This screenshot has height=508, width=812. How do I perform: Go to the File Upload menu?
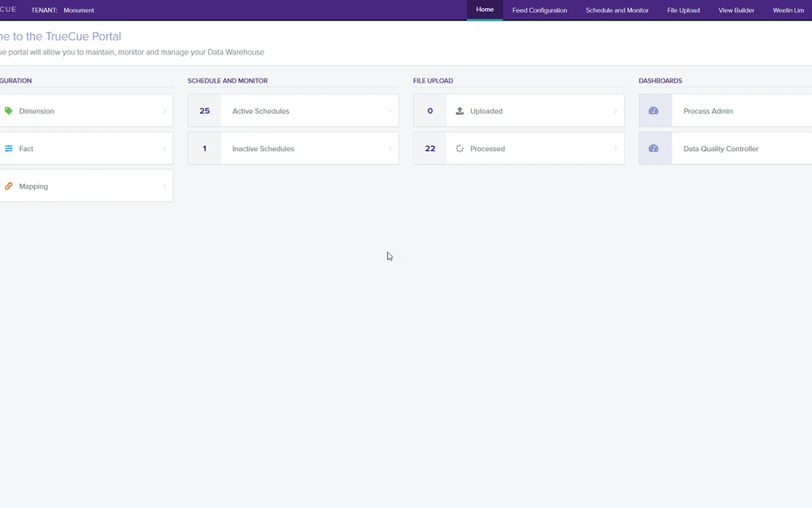(x=683, y=10)
